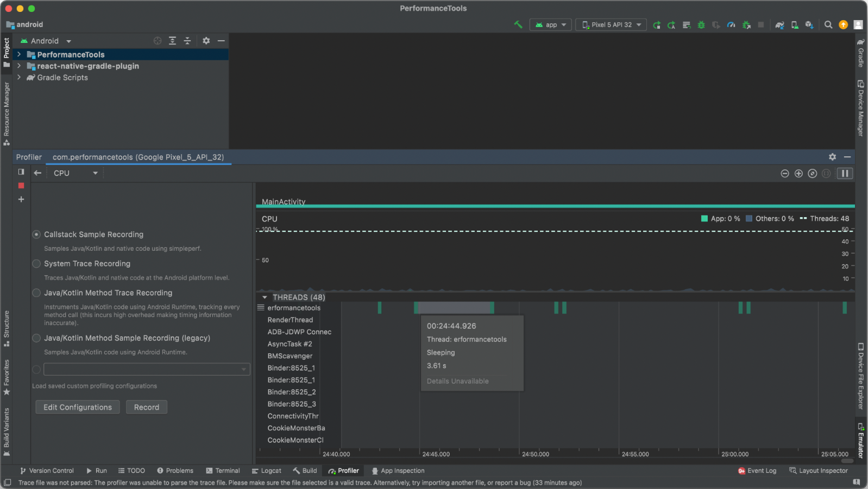Pause live profiler timeline
Screen dimensions: 868x489
click(x=845, y=174)
